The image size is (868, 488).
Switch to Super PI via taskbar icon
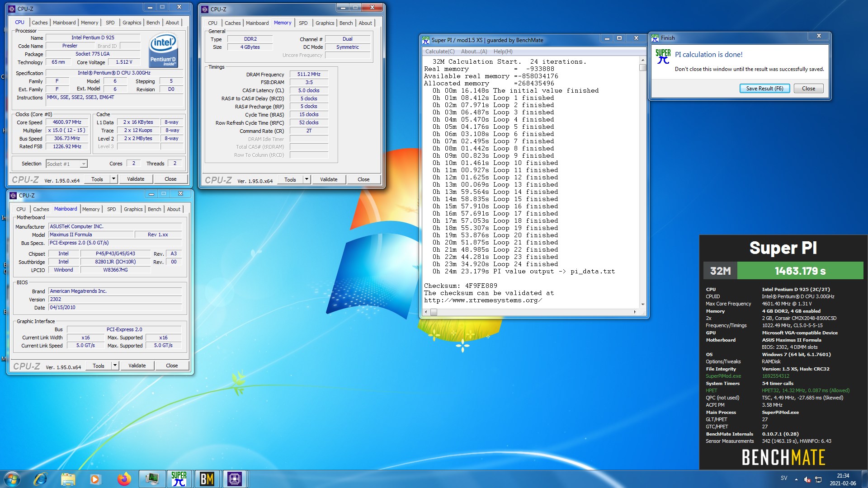[179, 479]
